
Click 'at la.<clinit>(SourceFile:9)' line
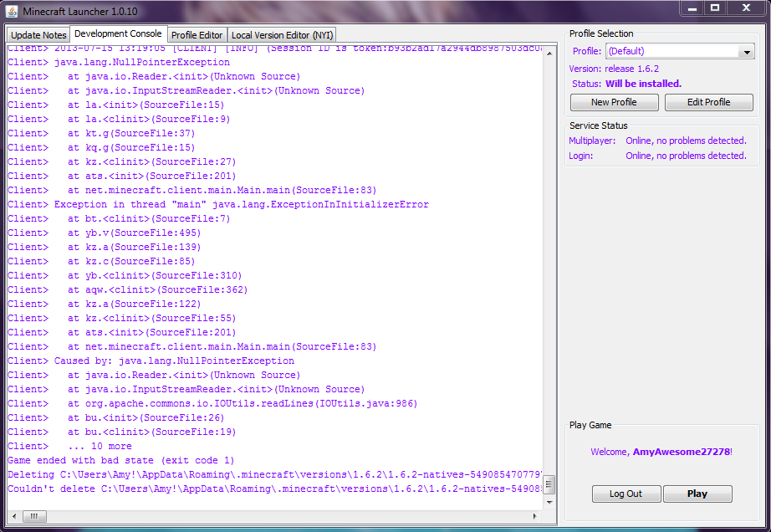(x=119, y=119)
